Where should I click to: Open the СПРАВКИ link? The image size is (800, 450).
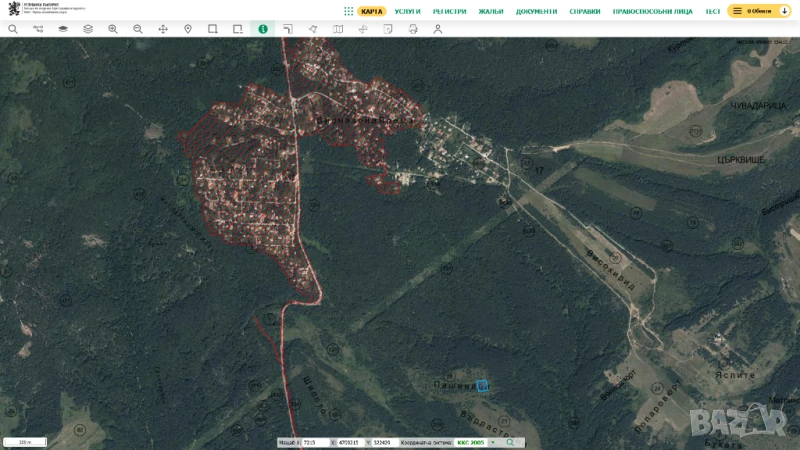584,11
